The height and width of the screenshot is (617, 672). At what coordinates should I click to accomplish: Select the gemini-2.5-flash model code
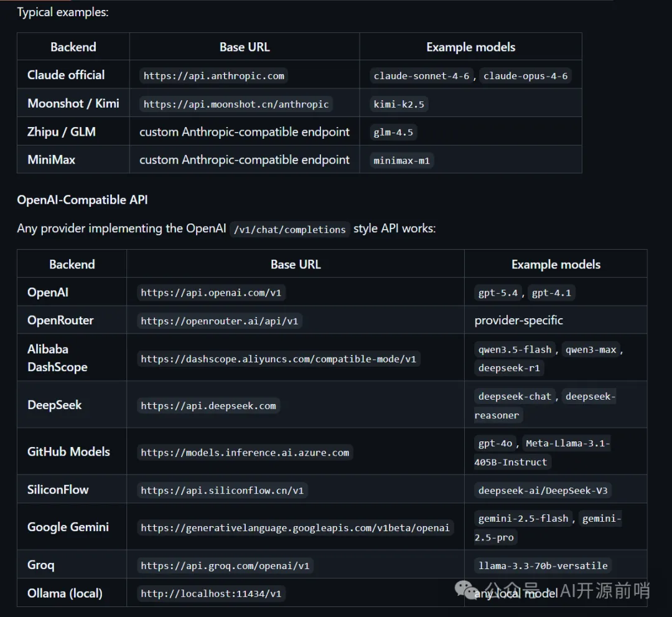pos(523,519)
